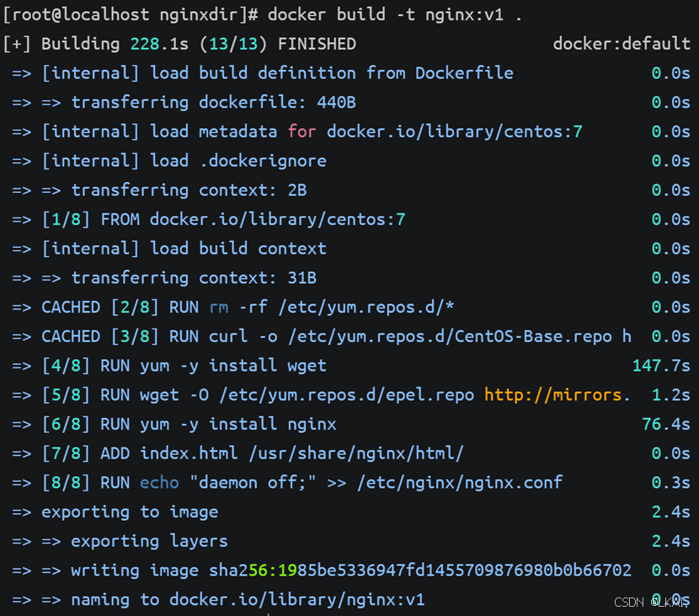Click the 147.7s duration of wget install
The width and height of the screenshot is (699, 616).
tap(661, 366)
